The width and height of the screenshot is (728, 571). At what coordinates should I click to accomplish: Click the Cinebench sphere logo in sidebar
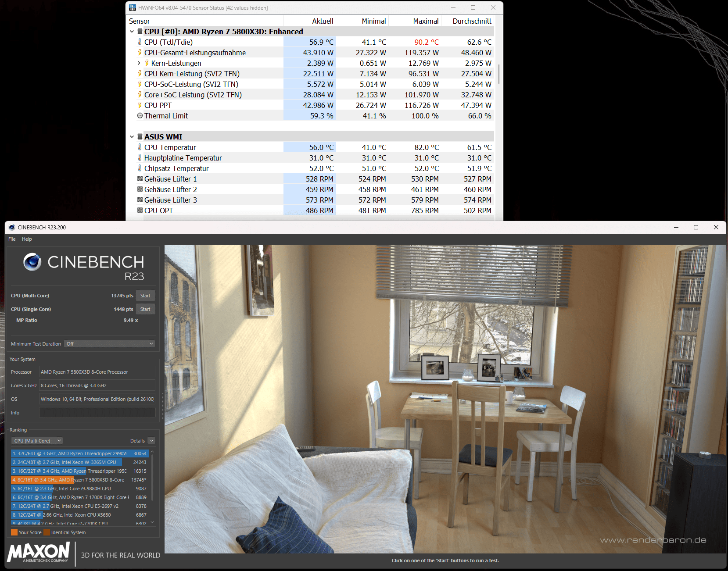coord(32,262)
